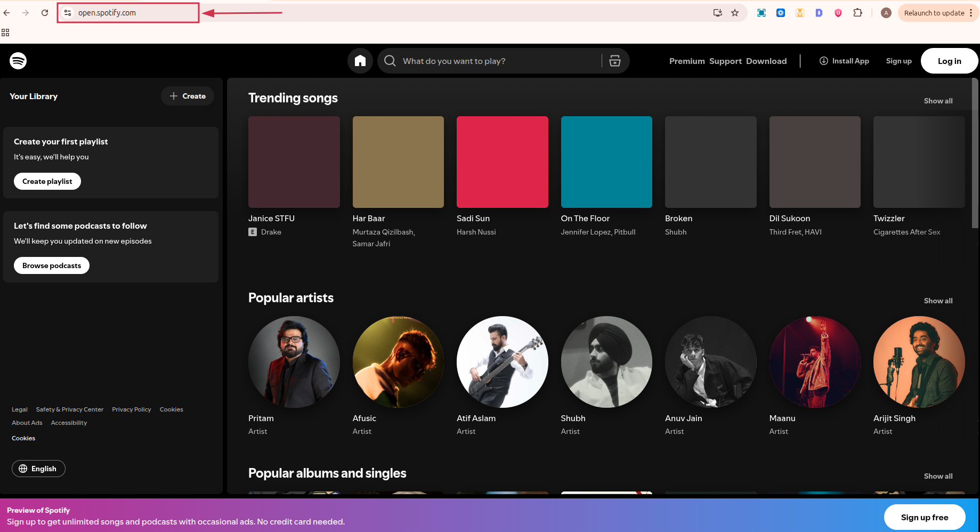
Task: Click Sign up free button
Action: (x=925, y=517)
